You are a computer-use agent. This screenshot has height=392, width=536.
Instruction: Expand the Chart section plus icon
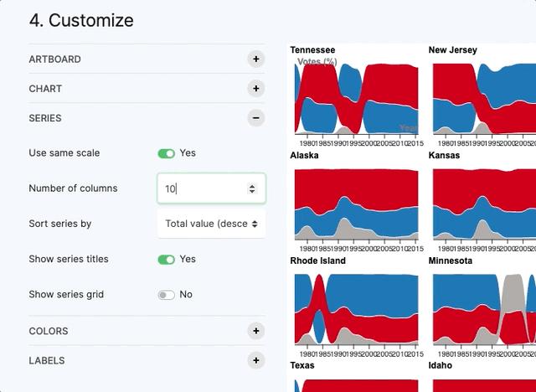[x=256, y=88]
